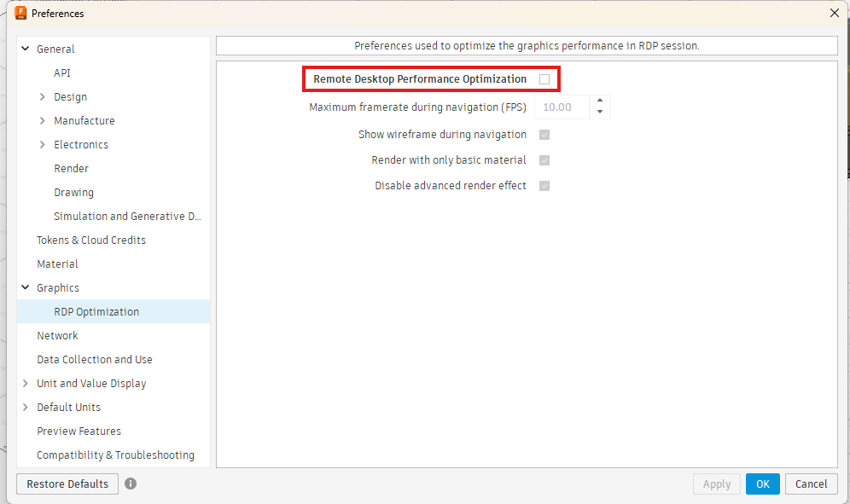Select the General preferences label
Viewport: 850px width, 504px height.
tap(55, 49)
